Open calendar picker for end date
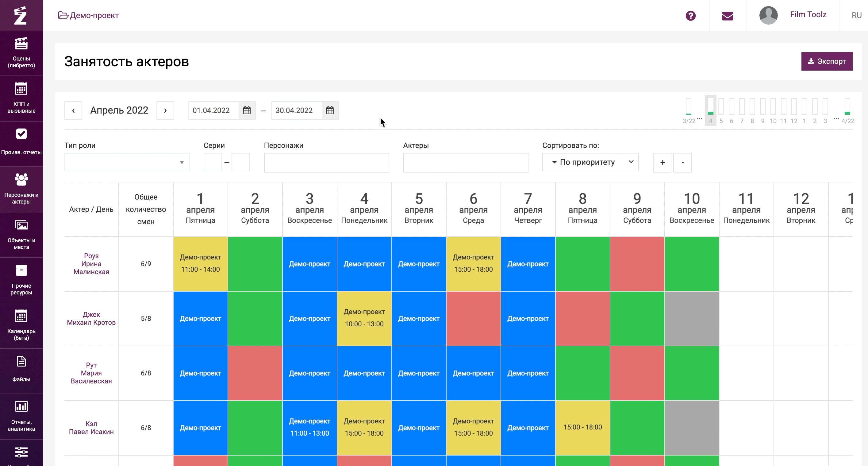The image size is (868, 466). 330,110
